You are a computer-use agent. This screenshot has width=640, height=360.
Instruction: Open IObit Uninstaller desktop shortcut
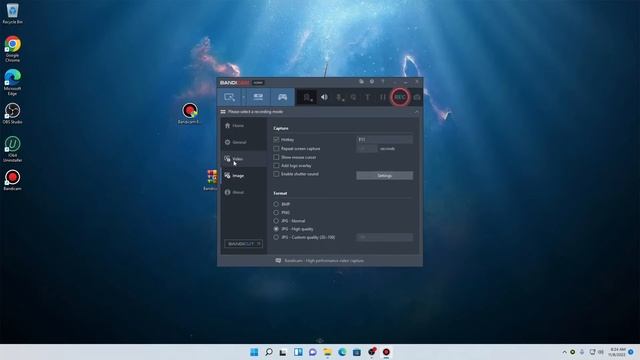(x=13, y=149)
